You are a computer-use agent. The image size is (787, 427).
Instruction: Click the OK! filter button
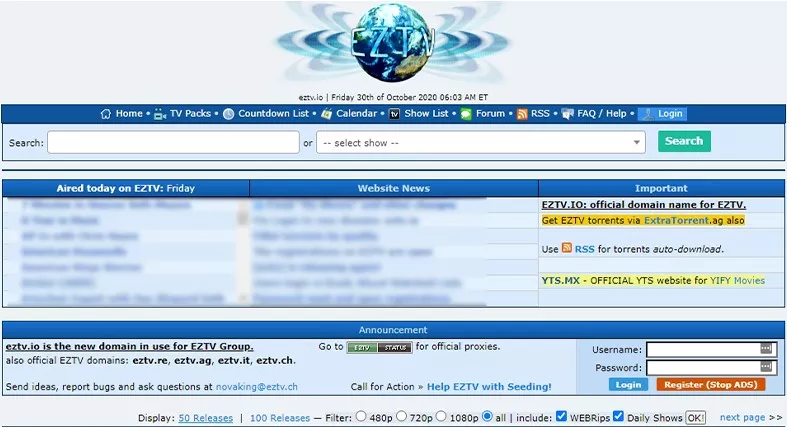tap(696, 418)
